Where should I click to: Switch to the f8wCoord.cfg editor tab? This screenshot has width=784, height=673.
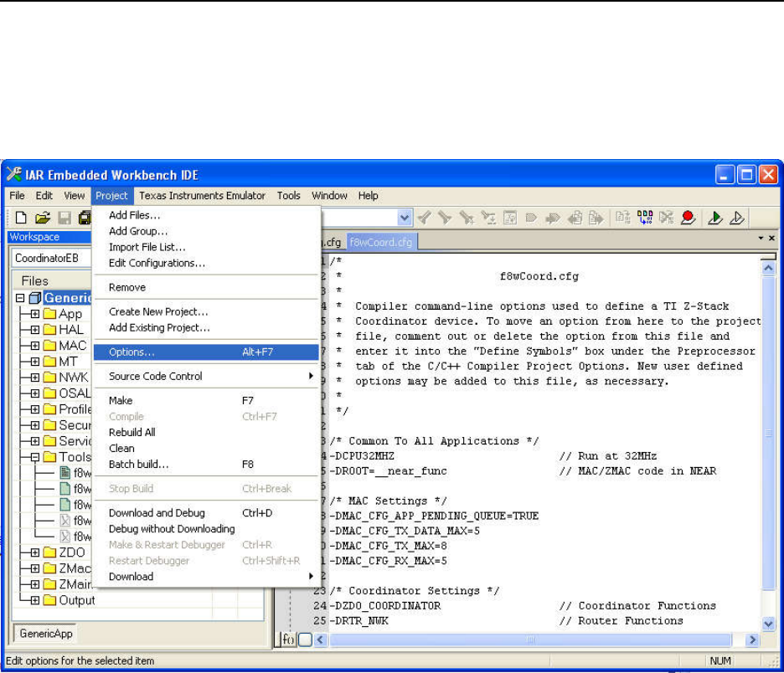(x=380, y=242)
